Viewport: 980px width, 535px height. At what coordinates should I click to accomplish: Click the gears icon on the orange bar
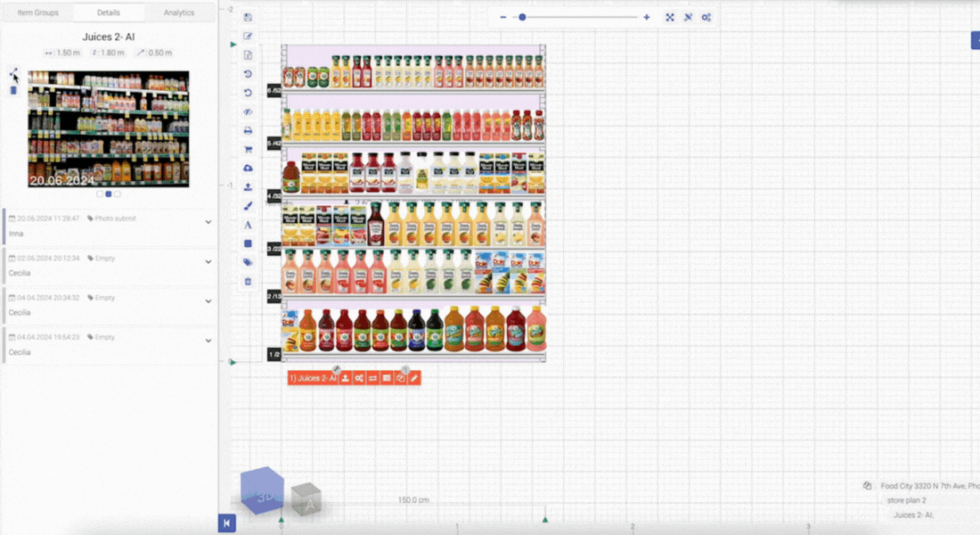point(359,378)
